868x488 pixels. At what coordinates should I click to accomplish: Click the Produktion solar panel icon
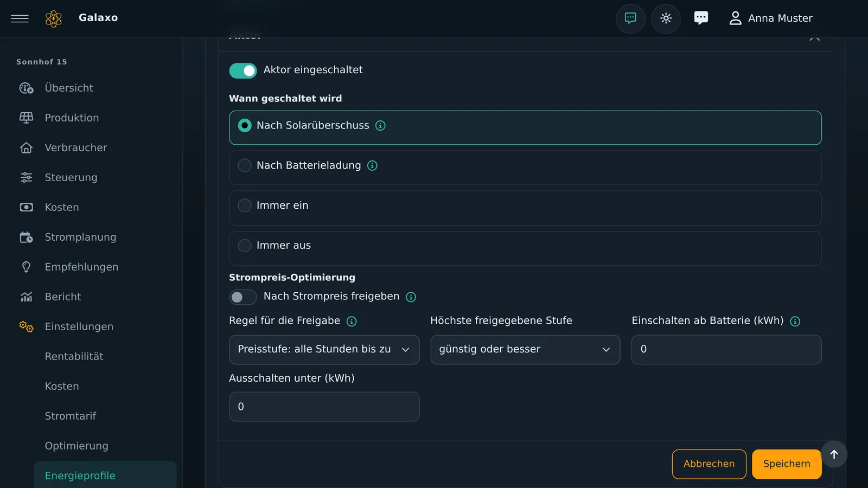coord(26,118)
